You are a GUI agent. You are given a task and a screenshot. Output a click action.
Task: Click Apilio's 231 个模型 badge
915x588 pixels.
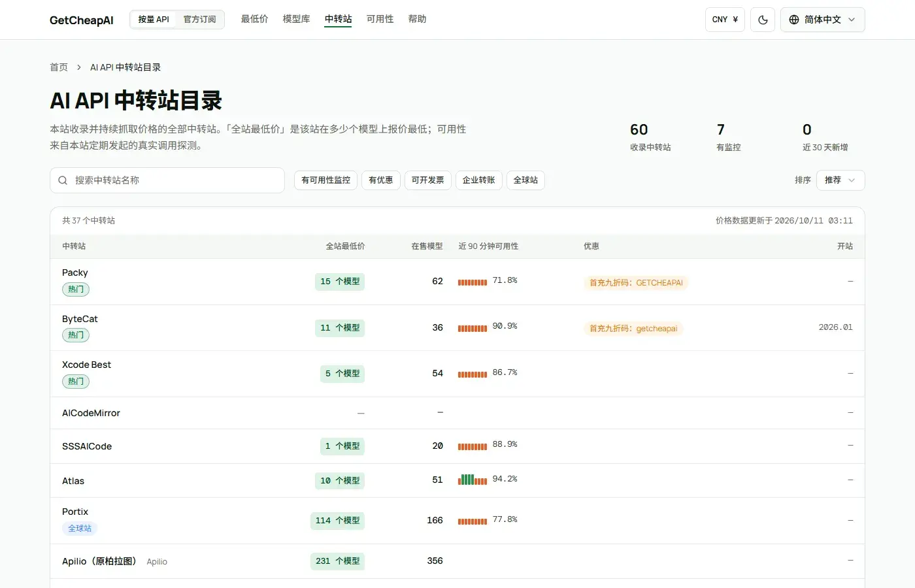click(337, 561)
